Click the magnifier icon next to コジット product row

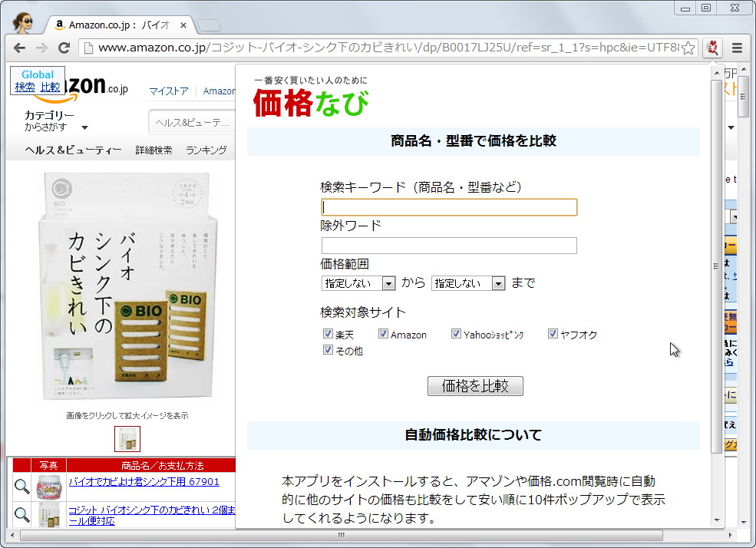22,514
